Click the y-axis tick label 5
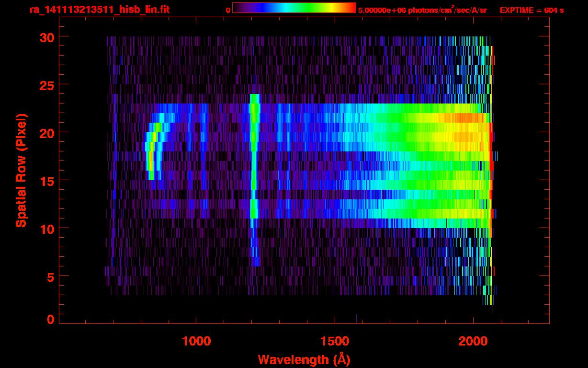588x368 pixels. click(50, 276)
